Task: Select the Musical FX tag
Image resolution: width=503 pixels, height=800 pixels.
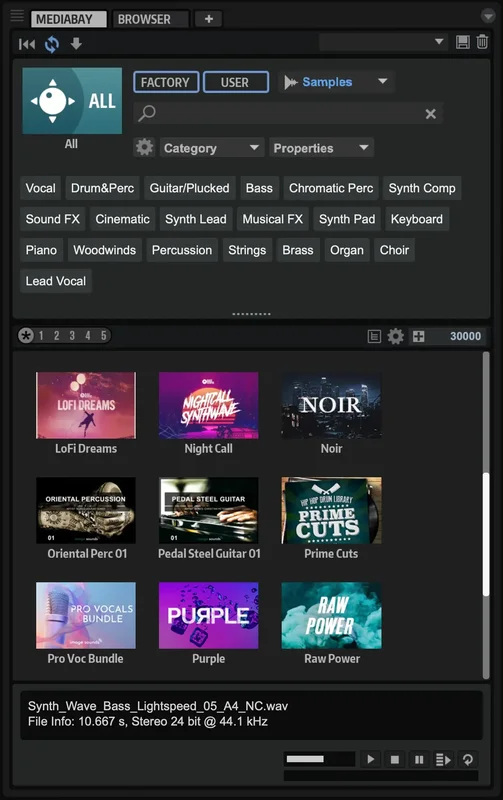Action: coord(272,219)
